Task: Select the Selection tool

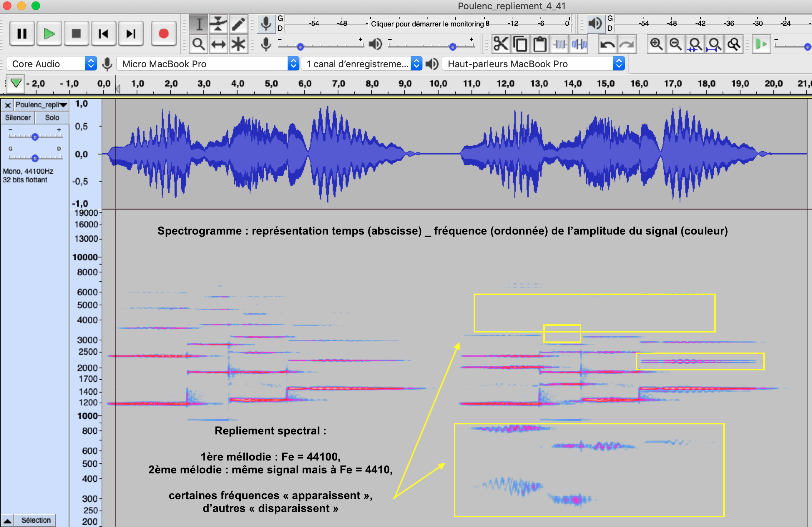Action: (200, 24)
